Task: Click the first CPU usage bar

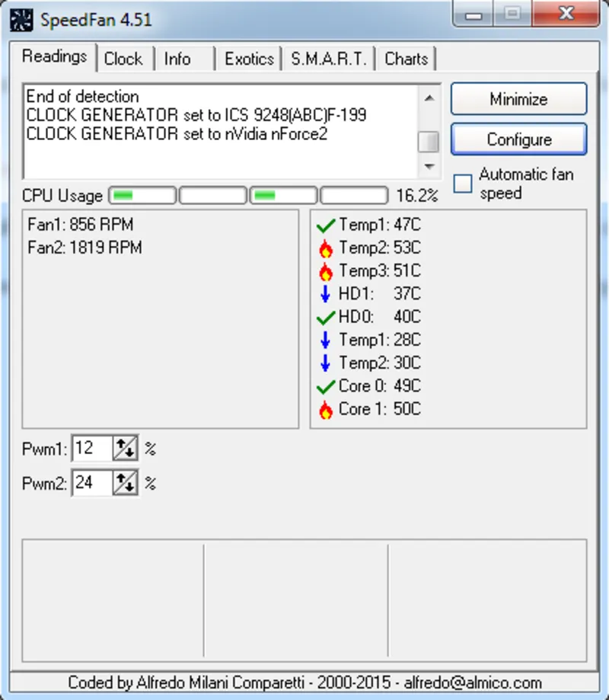Action: pos(143,196)
